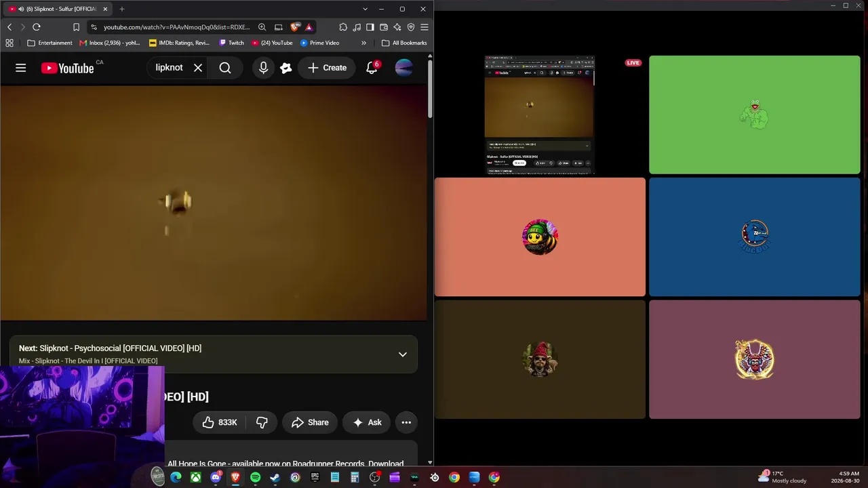This screenshot has width=868, height=488.
Task: Open YouTube notifications bell
Action: [x=372, y=68]
